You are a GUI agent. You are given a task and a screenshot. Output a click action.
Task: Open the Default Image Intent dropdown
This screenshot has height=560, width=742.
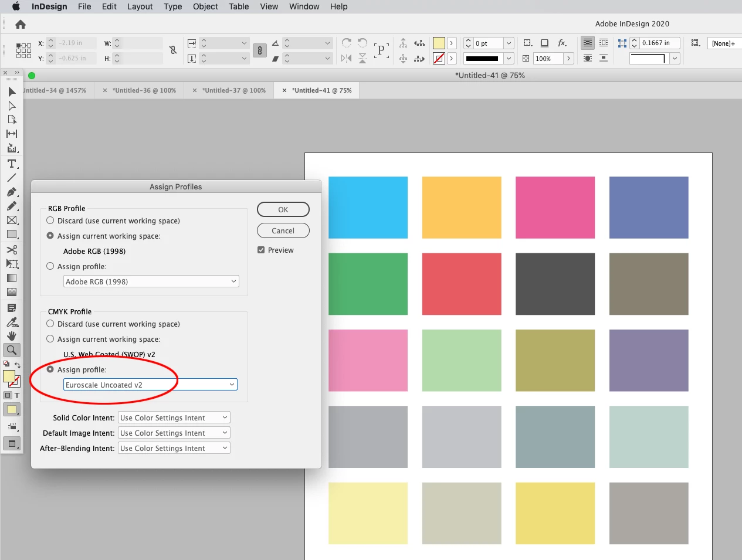click(174, 433)
